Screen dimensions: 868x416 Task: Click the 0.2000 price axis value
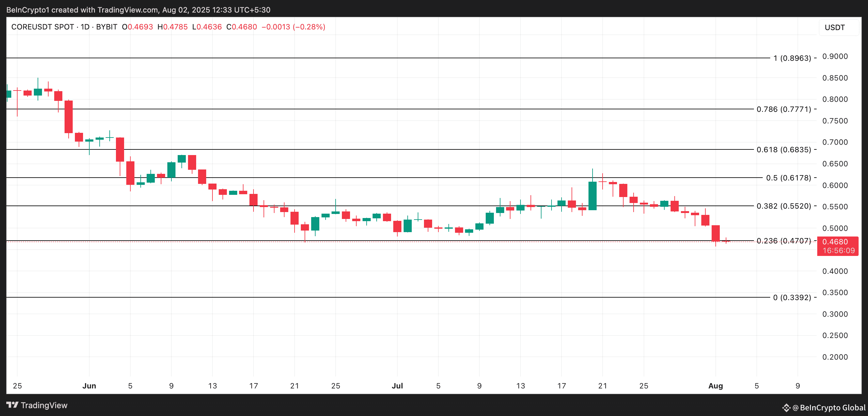coord(835,357)
